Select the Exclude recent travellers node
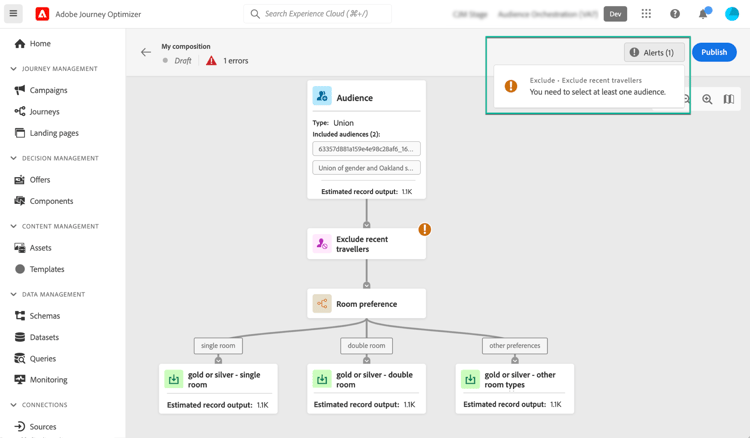This screenshot has width=750, height=438. (366, 244)
